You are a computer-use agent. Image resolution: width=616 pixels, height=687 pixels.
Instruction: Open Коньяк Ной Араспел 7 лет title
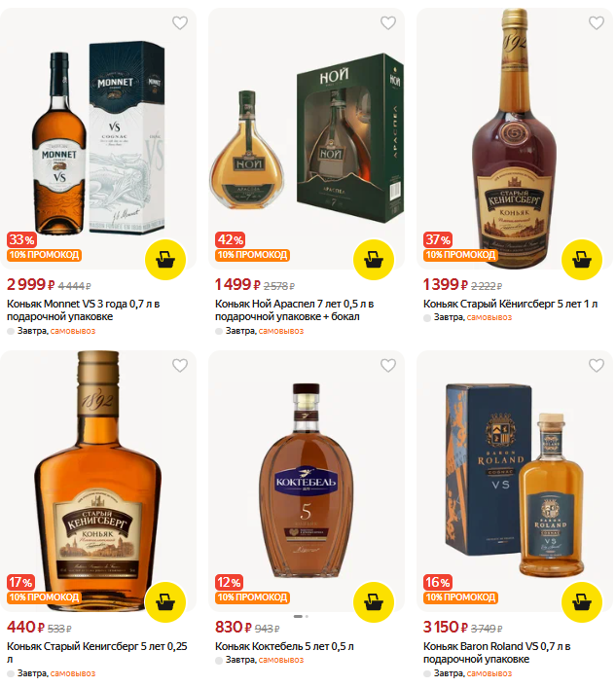[294, 310]
